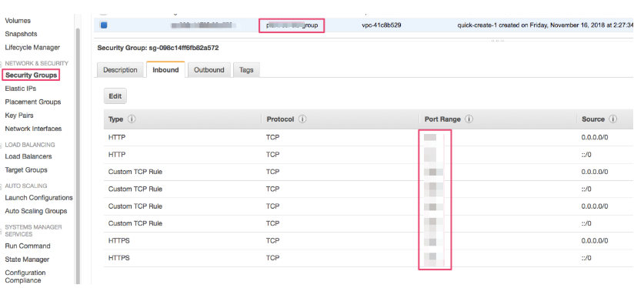The width and height of the screenshot is (644, 288).
Task: Open Launch Configurations
Action: (x=38, y=198)
